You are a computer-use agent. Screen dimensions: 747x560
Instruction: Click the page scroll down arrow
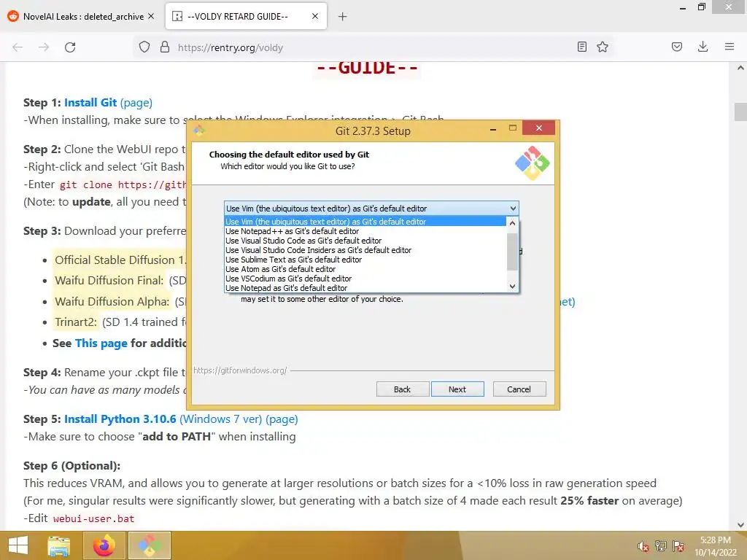click(740, 525)
